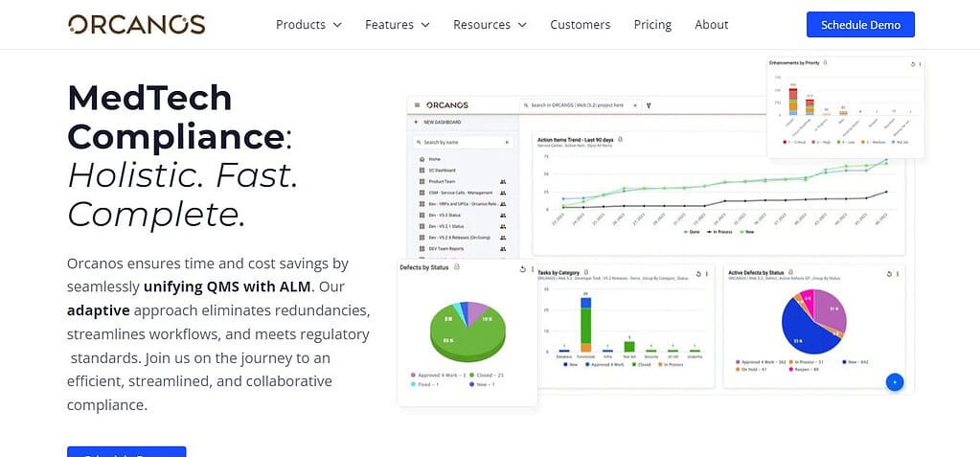Click lock icon beside Defects by Status title
Viewport: 980px width, 457px height.
(457, 267)
